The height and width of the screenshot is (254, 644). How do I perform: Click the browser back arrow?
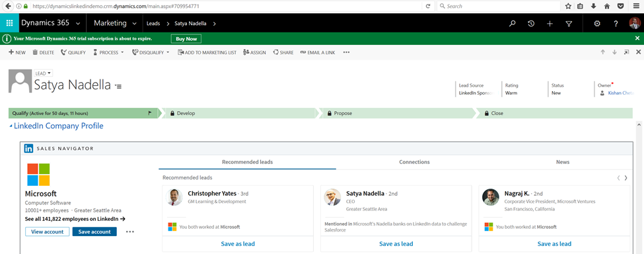click(x=7, y=6)
